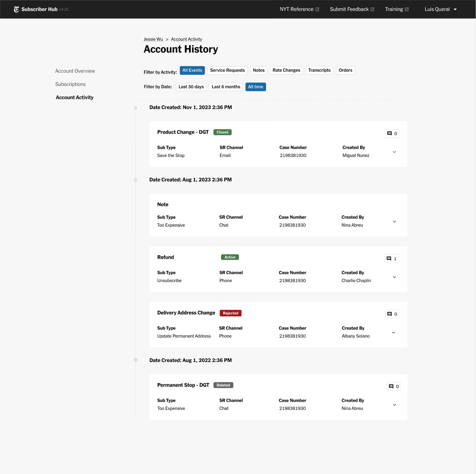The image size is (476, 474).
Task: Filter activity by Transcripts
Action: (319, 70)
